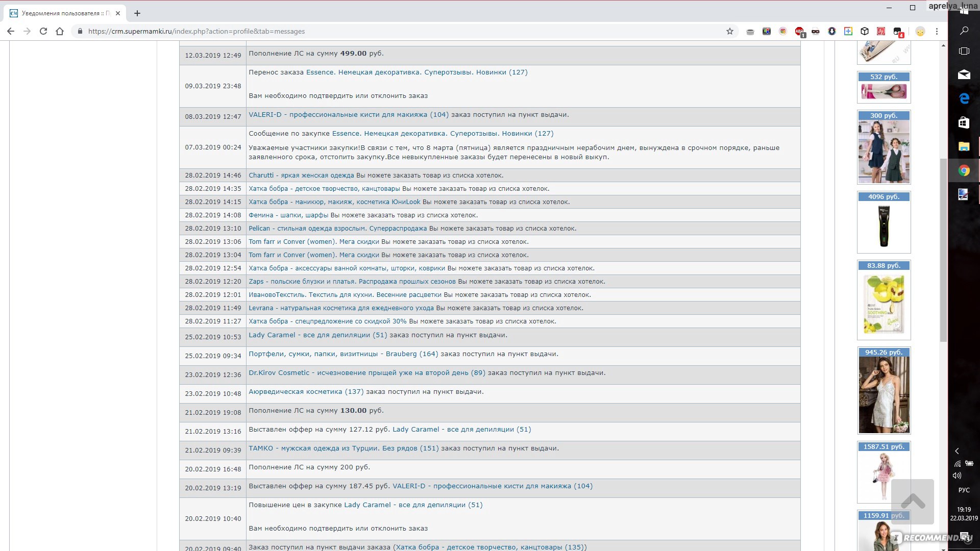
Task: Open Аюрведическая косметика (137) link
Action: (x=306, y=392)
